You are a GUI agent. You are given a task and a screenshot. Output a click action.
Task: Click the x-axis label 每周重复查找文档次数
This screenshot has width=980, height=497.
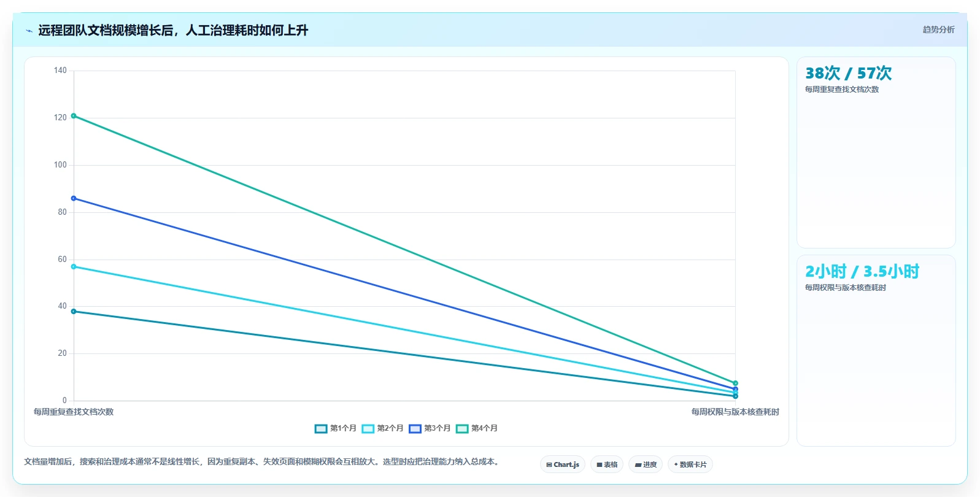click(x=74, y=412)
